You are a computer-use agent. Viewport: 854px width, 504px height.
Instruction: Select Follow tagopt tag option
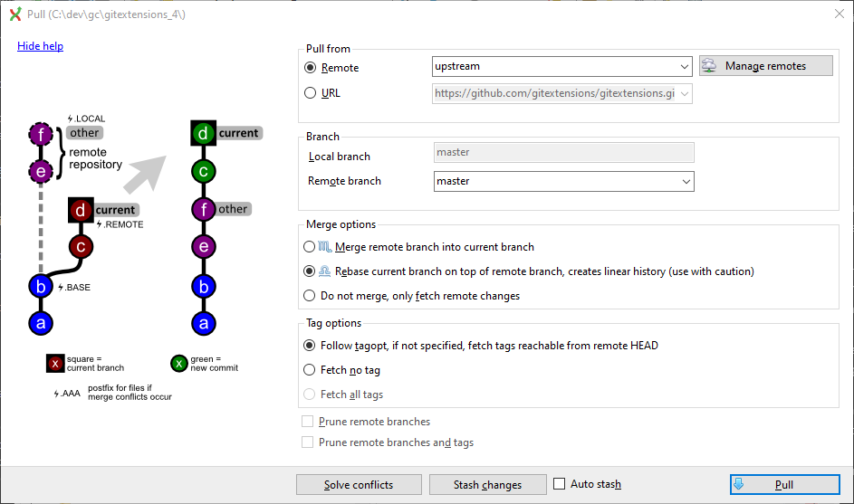pyautogui.click(x=310, y=346)
